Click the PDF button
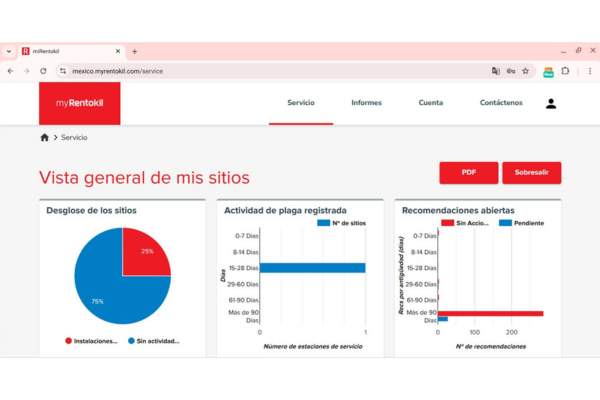Screen dimensions: 600x400 (x=467, y=173)
